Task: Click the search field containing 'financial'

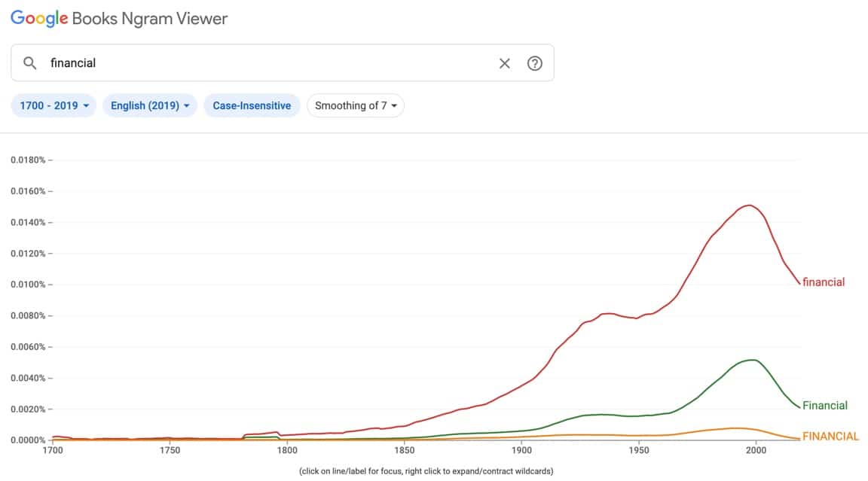Action: coord(264,63)
